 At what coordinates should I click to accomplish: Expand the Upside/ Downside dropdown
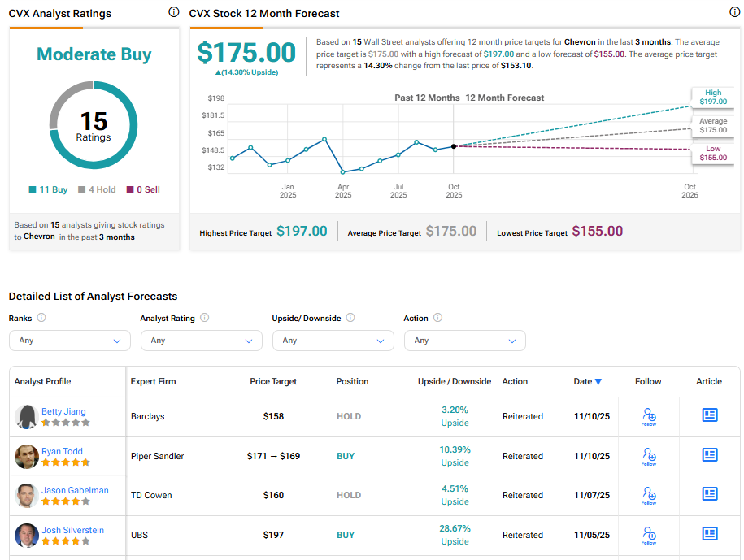pyautogui.click(x=333, y=341)
